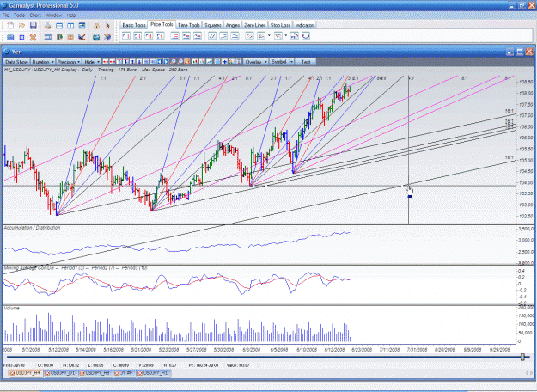Switch to the Time Tools tab
The width and height of the screenshot is (537, 392).
coord(189,25)
